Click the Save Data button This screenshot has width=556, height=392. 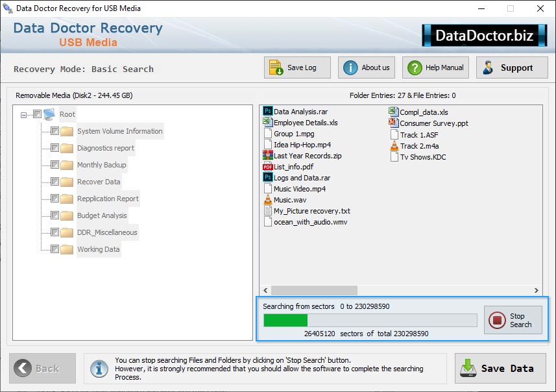tap(500, 368)
